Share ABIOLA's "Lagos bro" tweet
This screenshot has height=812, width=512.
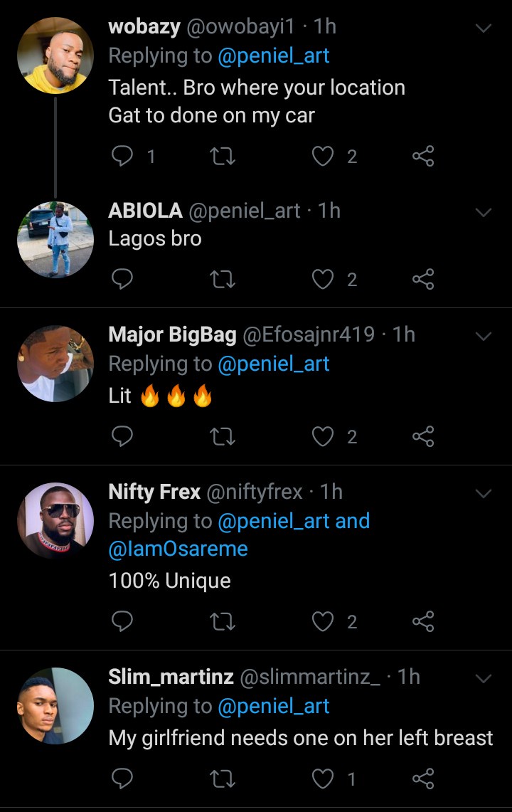[423, 280]
